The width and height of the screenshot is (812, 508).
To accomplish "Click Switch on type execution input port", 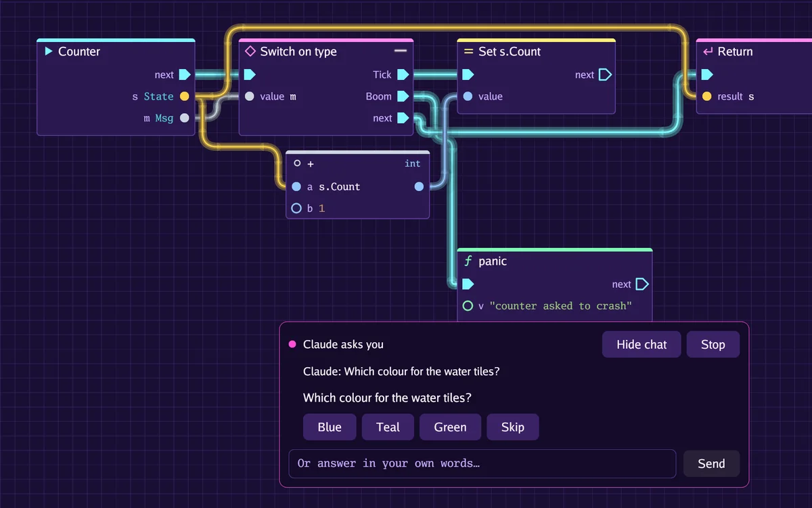I will (x=250, y=75).
